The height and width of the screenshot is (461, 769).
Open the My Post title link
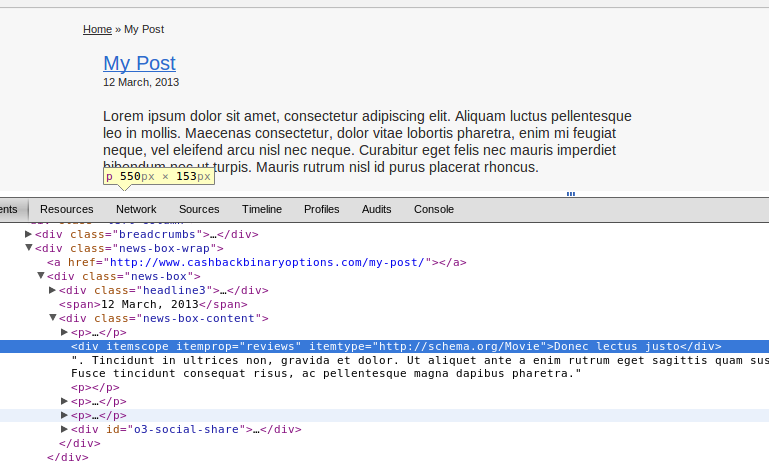coord(139,63)
